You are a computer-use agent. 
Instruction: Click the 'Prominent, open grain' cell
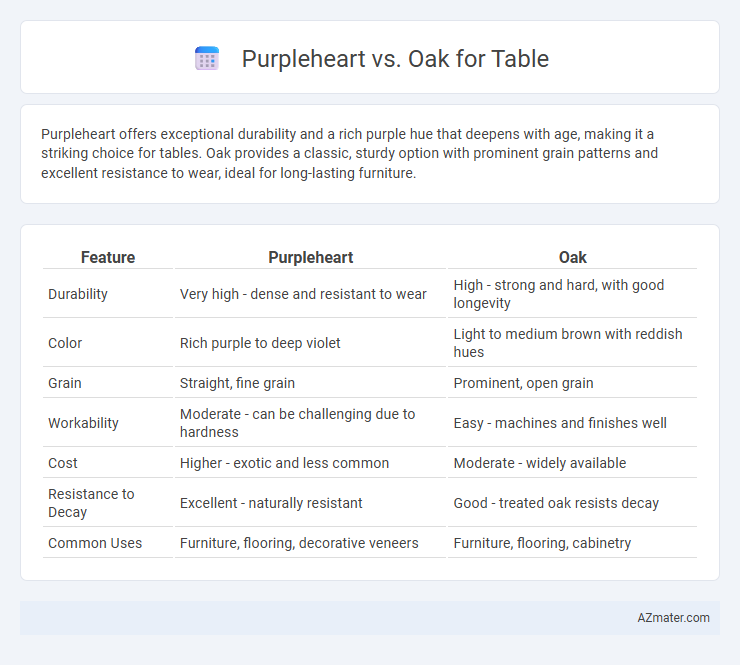tap(523, 383)
